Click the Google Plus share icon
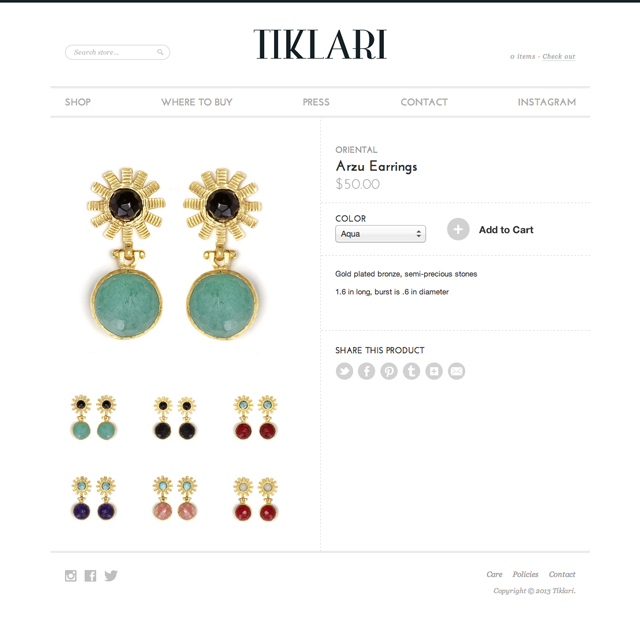 tap(434, 371)
